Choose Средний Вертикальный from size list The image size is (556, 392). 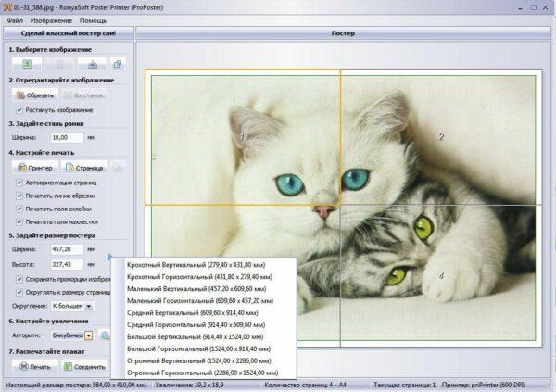[x=192, y=313]
